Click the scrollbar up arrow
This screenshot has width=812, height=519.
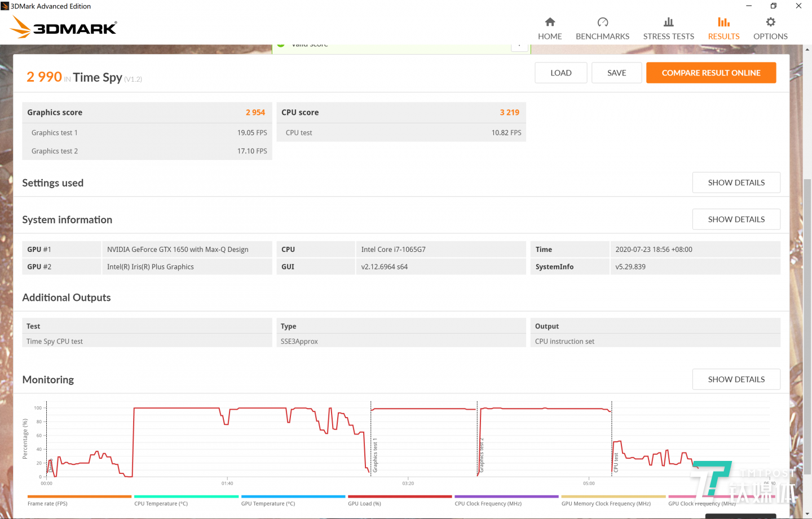[807, 50]
